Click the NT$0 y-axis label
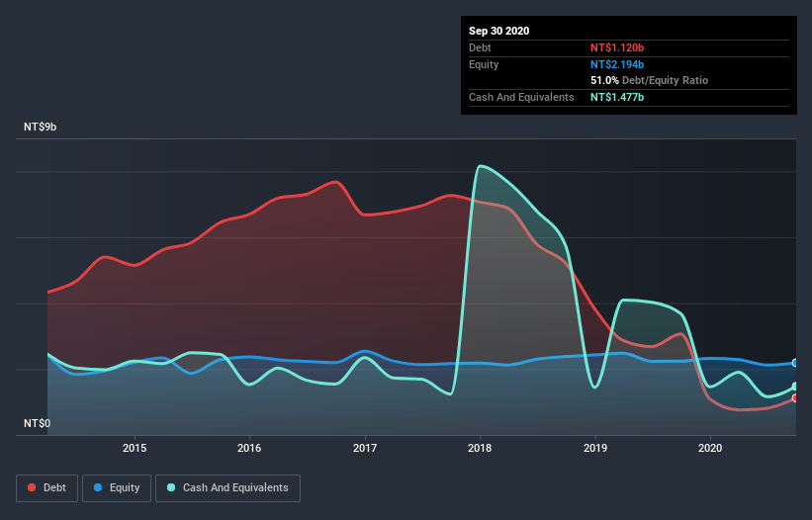Image resolution: width=812 pixels, height=520 pixels. tap(38, 423)
